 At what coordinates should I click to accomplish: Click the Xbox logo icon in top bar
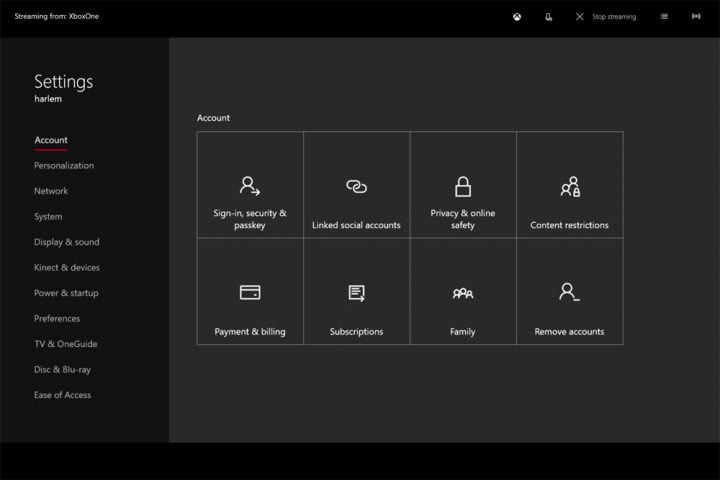point(517,17)
